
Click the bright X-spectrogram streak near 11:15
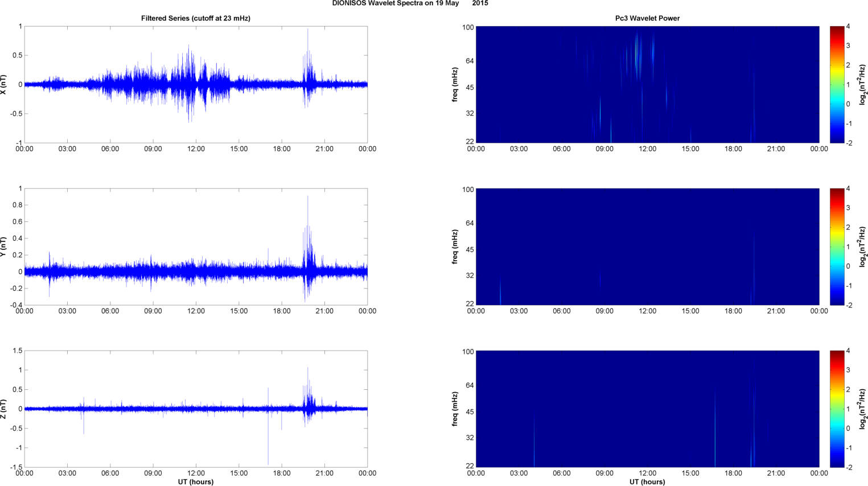pos(637,54)
